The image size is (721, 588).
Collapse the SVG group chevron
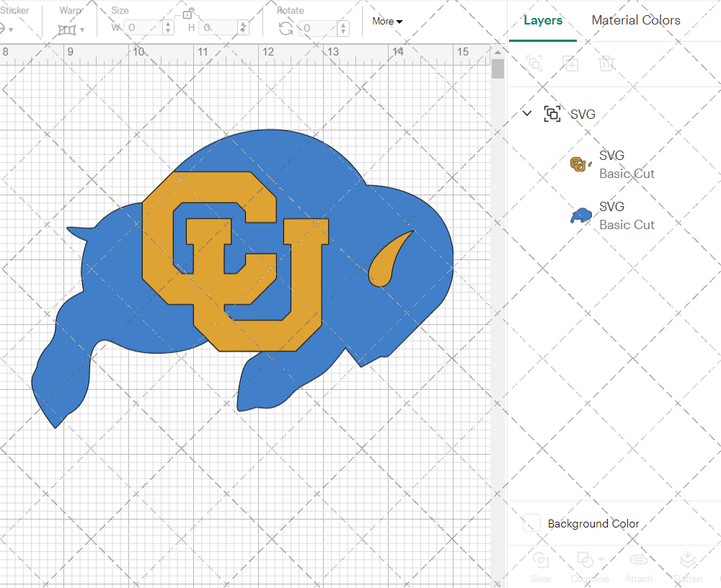(x=527, y=113)
